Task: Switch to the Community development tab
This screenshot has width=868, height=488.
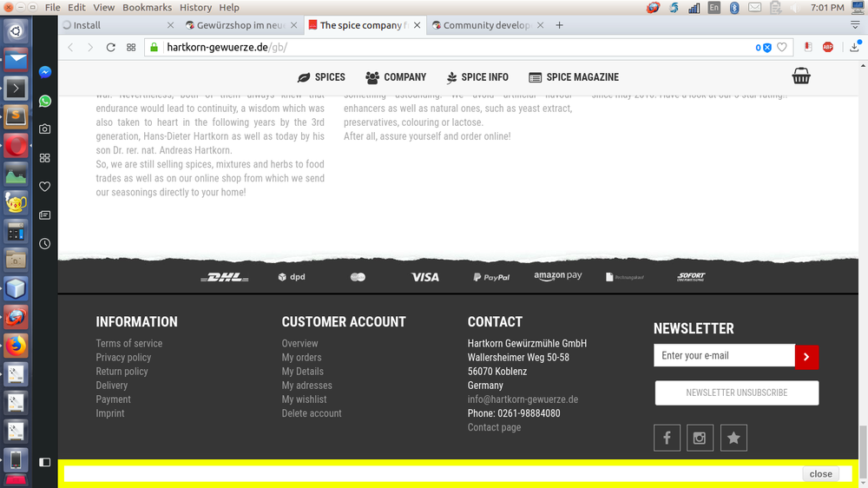Action: [487, 25]
